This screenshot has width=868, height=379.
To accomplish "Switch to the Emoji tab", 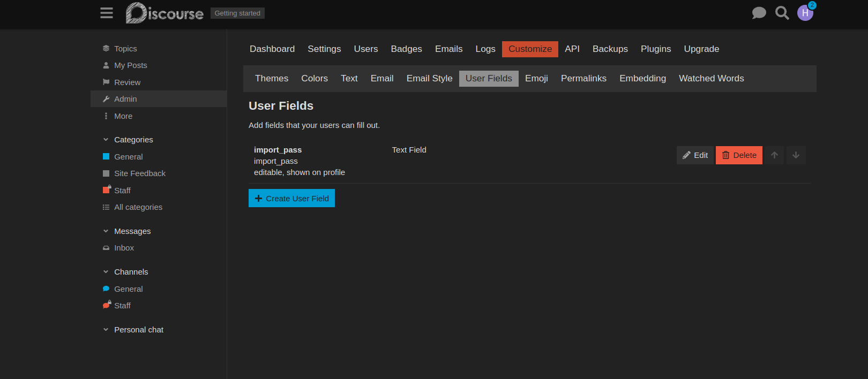I will 536,78.
